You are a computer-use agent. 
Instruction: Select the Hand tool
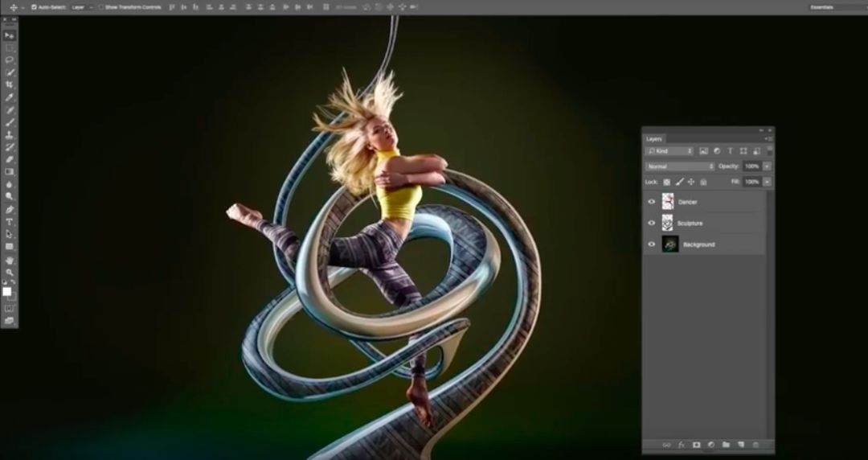pos(10,261)
